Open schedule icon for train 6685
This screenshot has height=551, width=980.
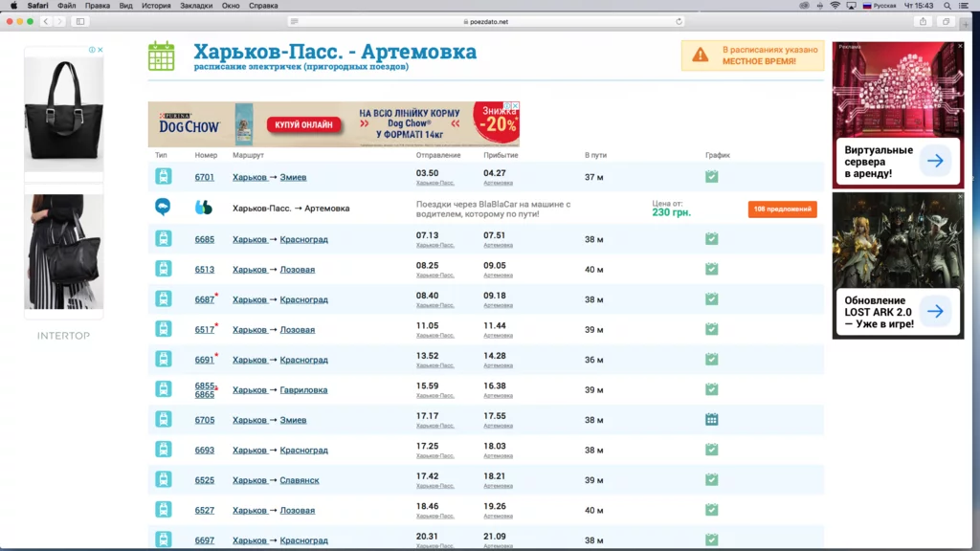[711, 238]
